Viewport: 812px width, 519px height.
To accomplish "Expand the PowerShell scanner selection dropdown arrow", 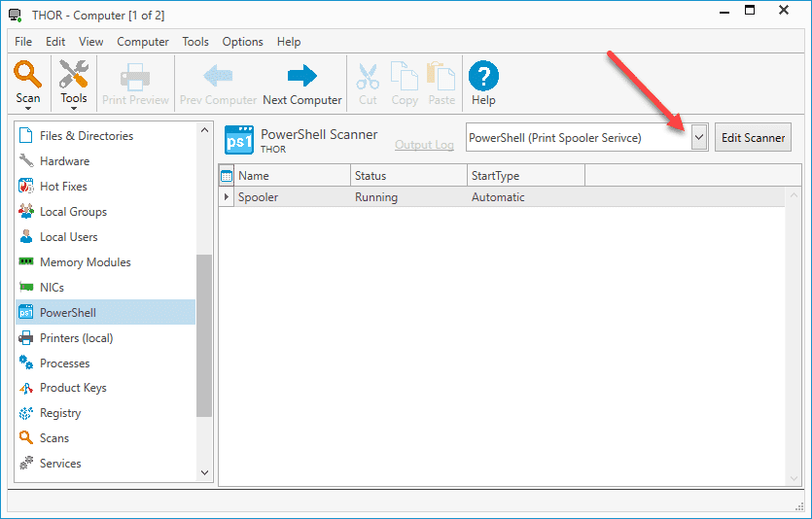I will pyautogui.click(x=699, y=138).
